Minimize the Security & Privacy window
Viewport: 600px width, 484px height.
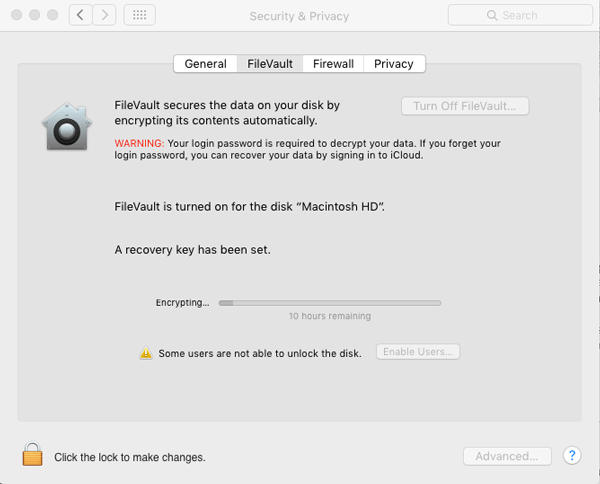pos(32,16)
